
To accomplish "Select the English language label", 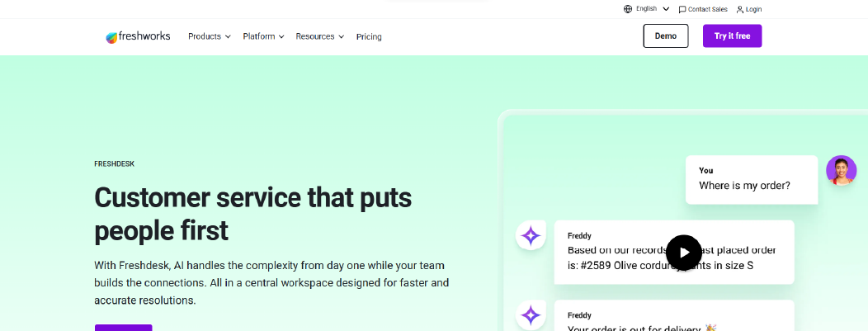I will click(x=647, y=9).
